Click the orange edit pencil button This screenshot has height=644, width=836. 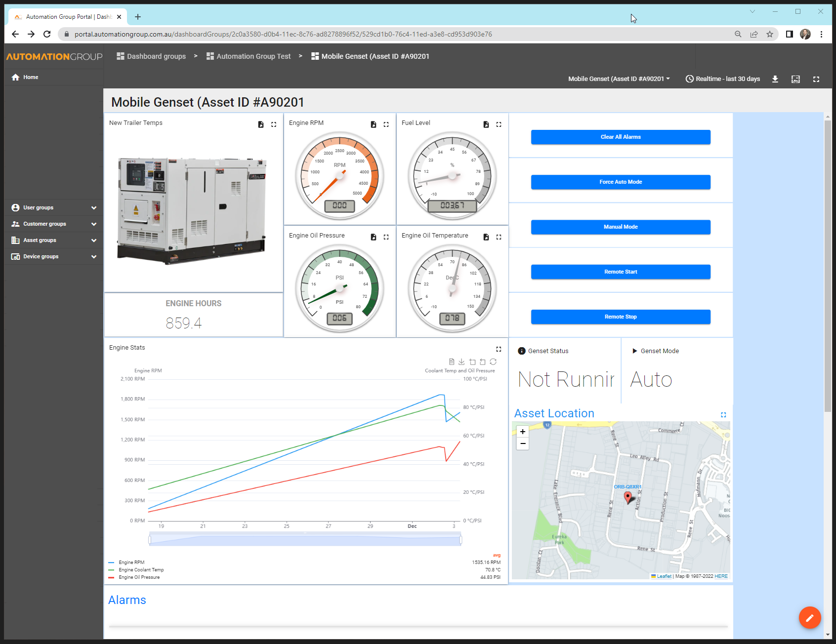tap(809, 617)
